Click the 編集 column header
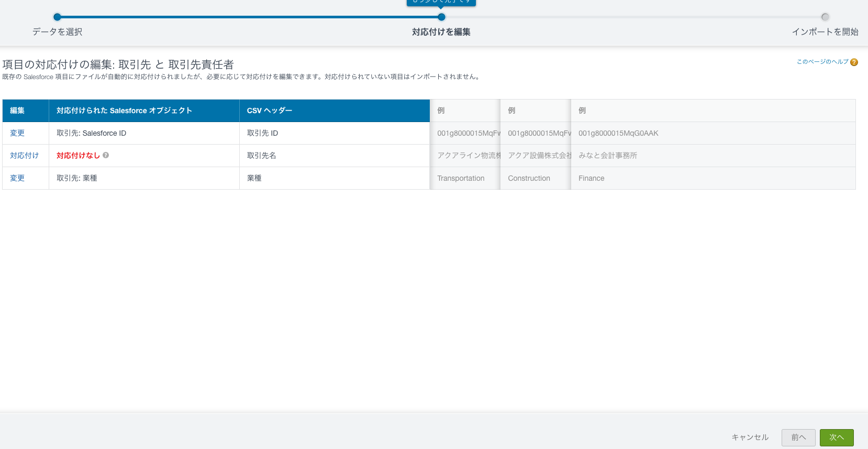 point(26,111)
